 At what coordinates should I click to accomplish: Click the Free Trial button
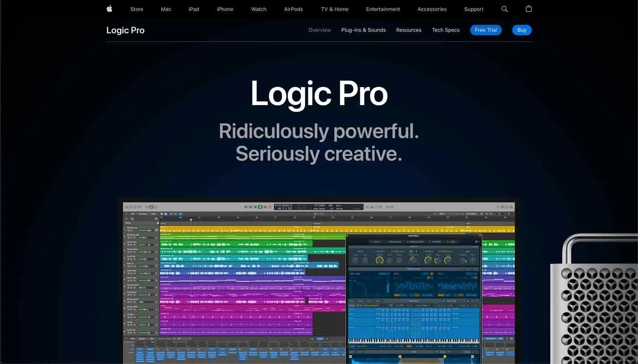[x=486, y=30]
